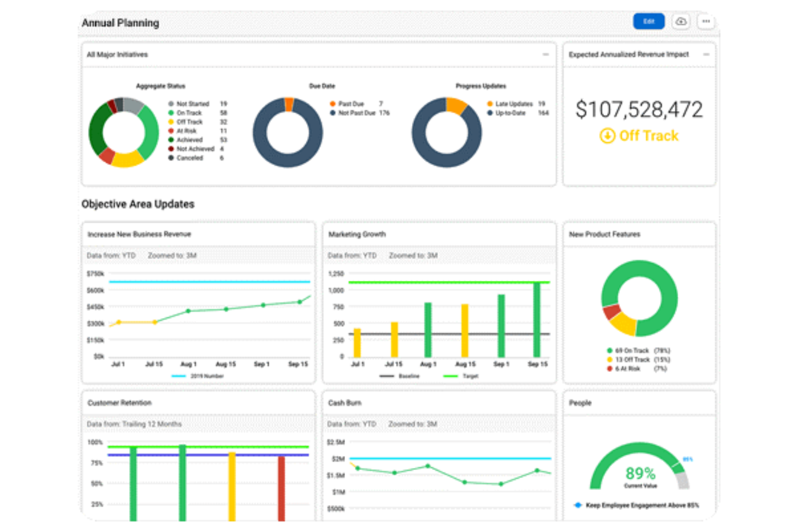The height and width of the screenshot is (532, 798).
Task: Click the 2019 Number legend below revenue chart
Action: click(x=197, y=376)
